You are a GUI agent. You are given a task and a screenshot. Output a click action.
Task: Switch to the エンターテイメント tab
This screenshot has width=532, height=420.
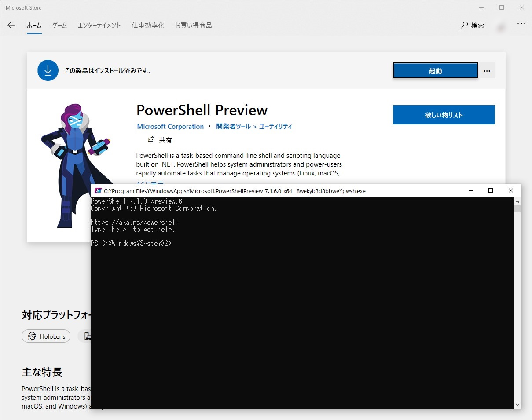point(99,25)
